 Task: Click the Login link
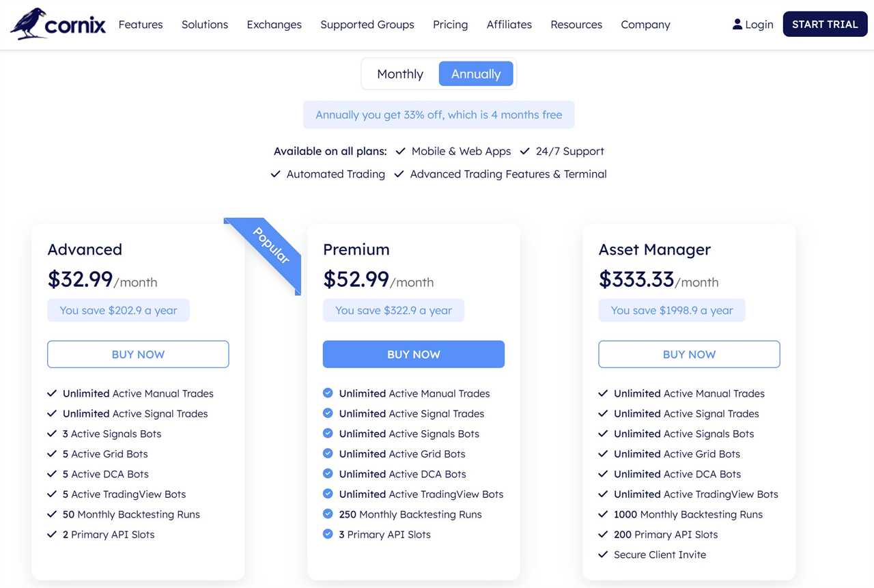click(759, 23)
